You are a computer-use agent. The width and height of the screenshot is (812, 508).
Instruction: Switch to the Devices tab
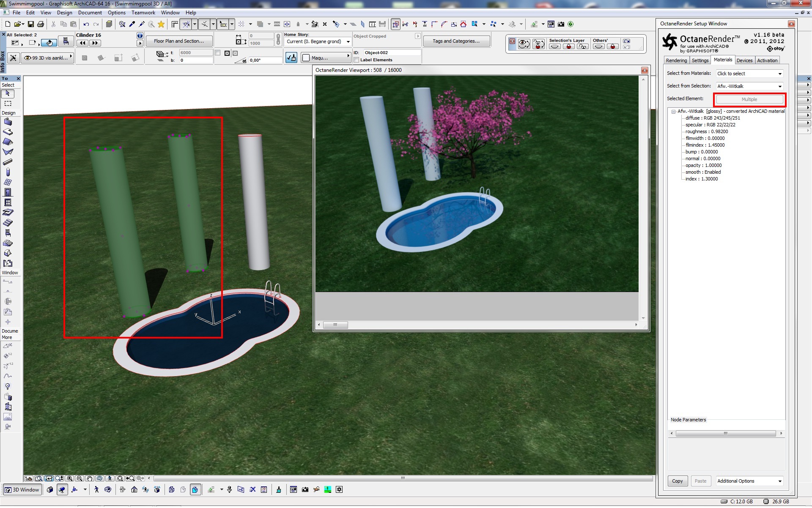744,60
